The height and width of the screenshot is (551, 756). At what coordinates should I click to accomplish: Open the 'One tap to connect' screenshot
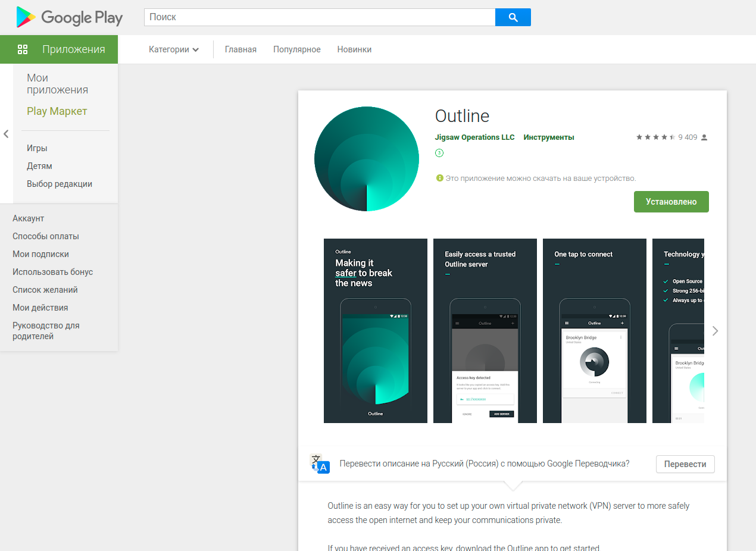[595, 331]
